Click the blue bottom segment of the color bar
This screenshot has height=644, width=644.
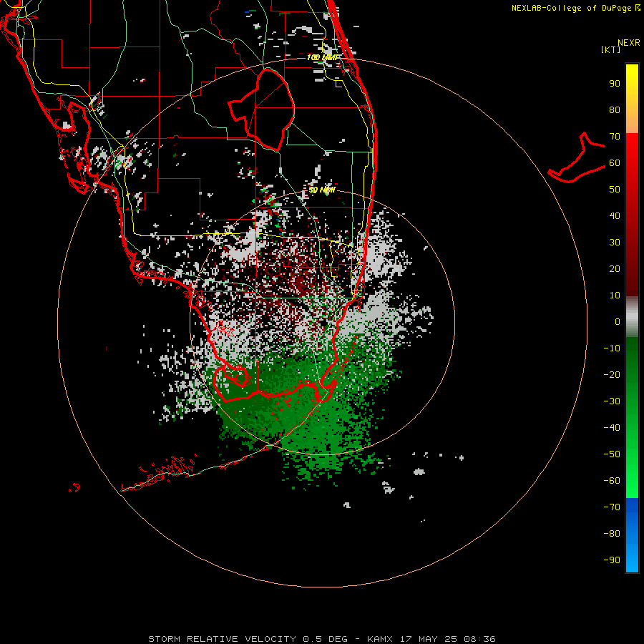(x=632, y=535)
